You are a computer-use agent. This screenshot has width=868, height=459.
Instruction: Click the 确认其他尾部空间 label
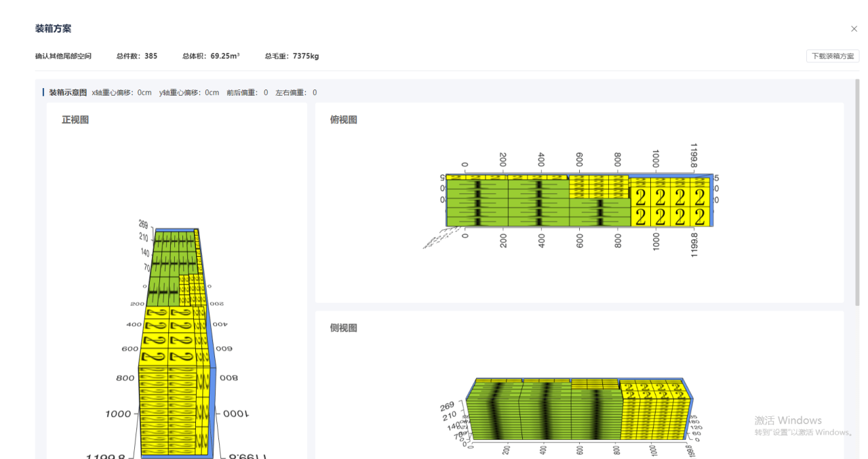tap(63, 56)
